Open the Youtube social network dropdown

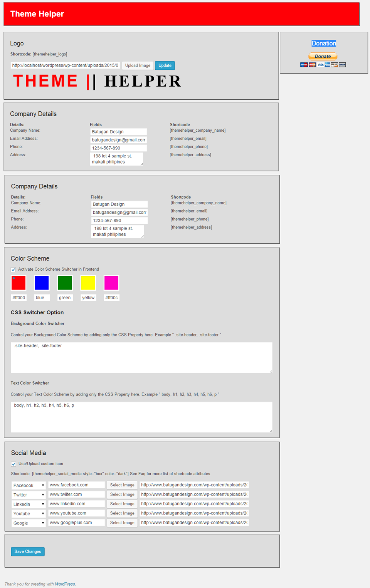[29, 514]
